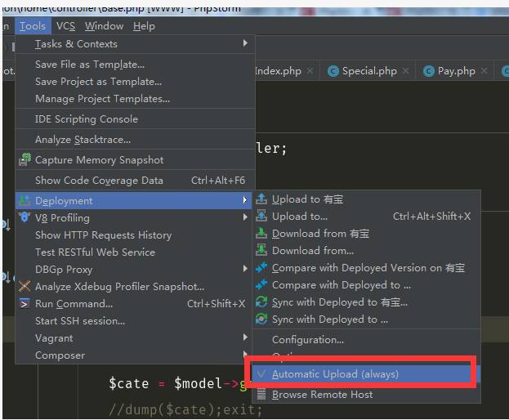Close the Pay.php tab
509x420 pixels.
(x=484, y=70)
